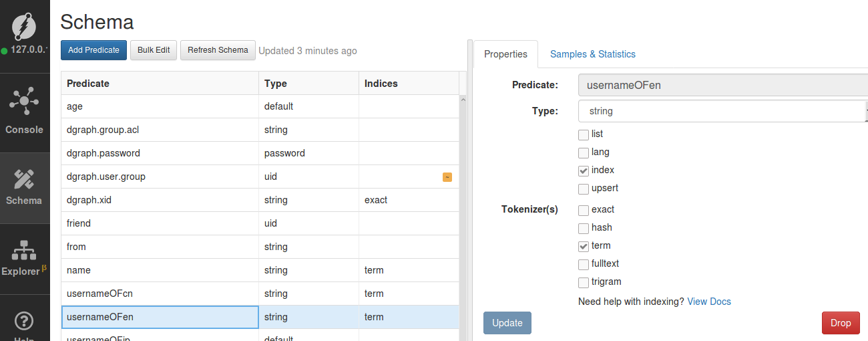Uncheck the index checkbox

[x=584, y=170]
